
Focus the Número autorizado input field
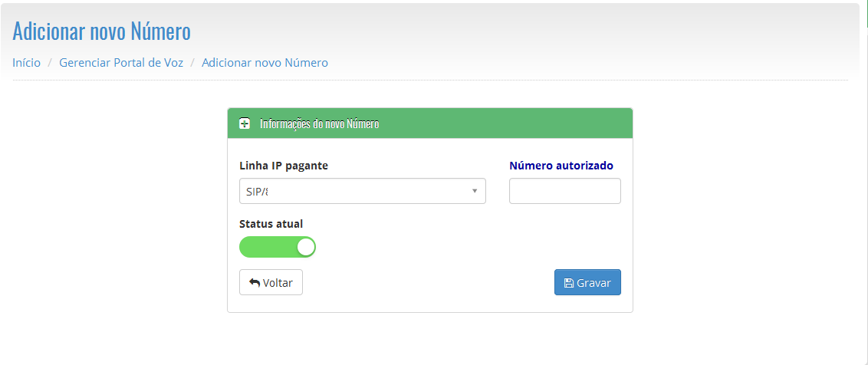click(x=564, y=191)
